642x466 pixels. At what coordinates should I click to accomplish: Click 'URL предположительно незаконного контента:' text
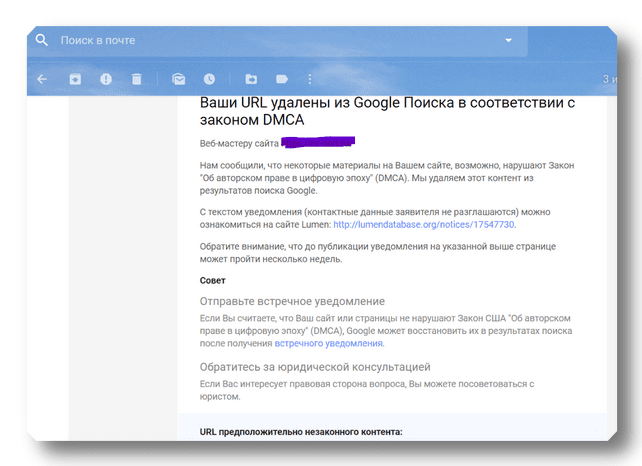301,432
